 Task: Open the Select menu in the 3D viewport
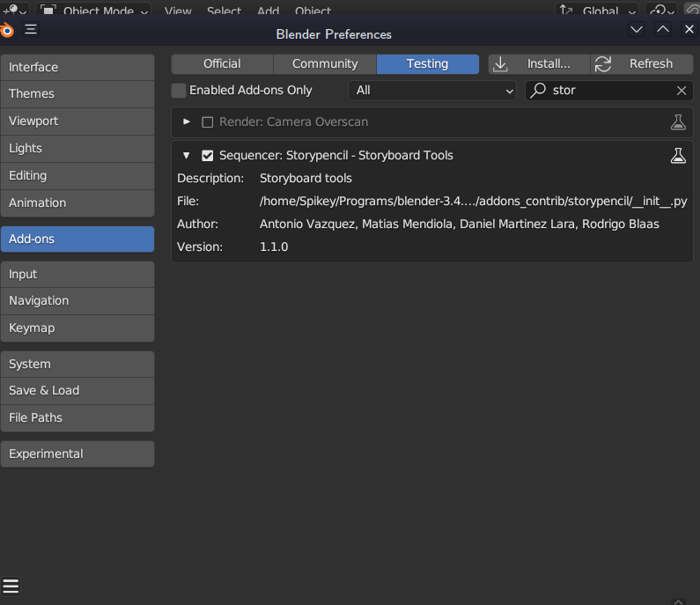224,11
